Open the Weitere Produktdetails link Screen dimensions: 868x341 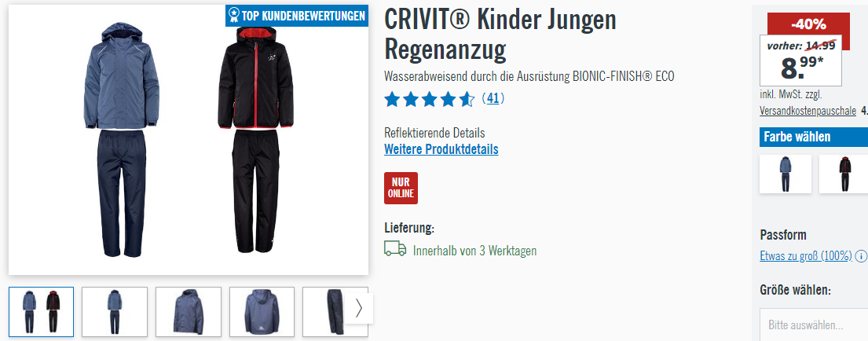[x=441, y=149]
